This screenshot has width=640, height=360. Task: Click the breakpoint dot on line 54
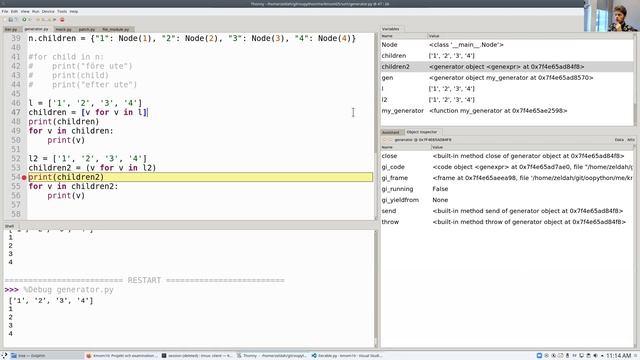[24, 178]
